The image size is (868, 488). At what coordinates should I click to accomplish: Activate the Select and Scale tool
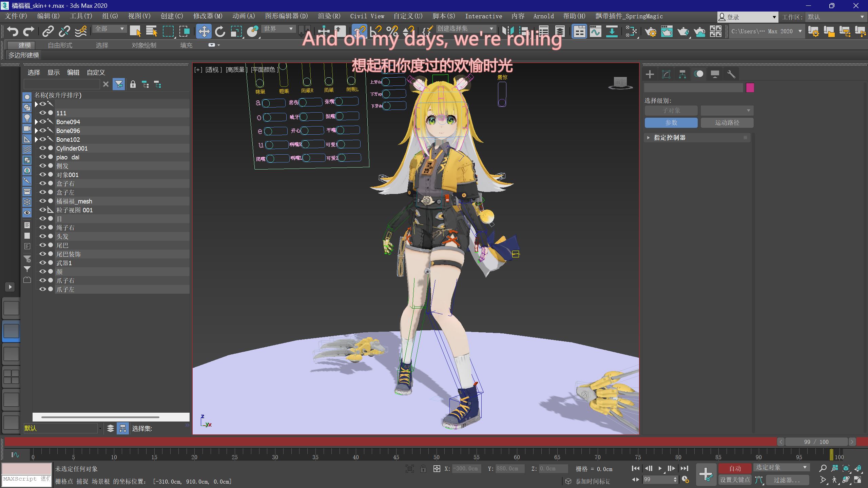[236, 31]
